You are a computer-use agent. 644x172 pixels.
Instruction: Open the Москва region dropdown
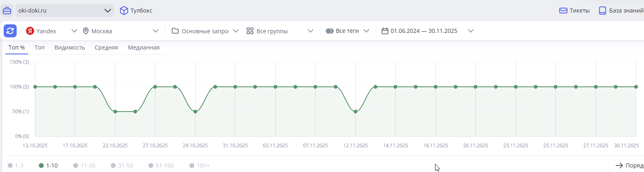(x=155, y=31)
